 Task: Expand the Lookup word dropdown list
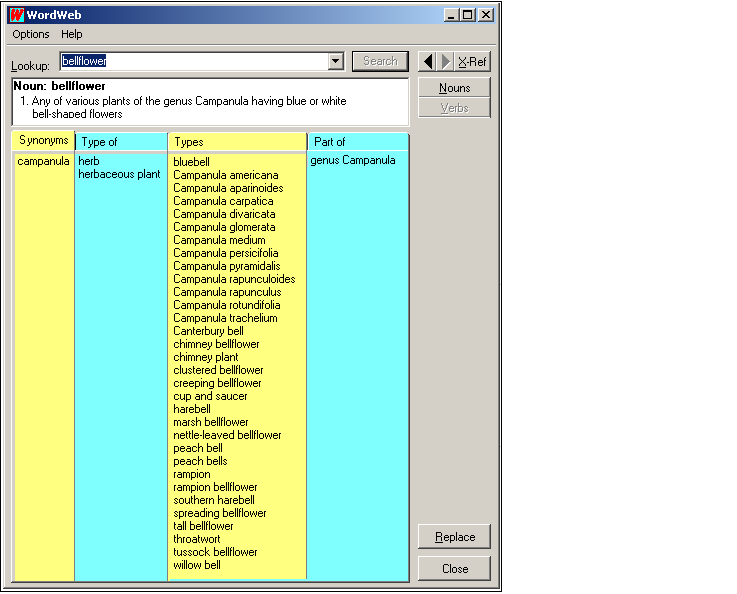coord(336,62)
